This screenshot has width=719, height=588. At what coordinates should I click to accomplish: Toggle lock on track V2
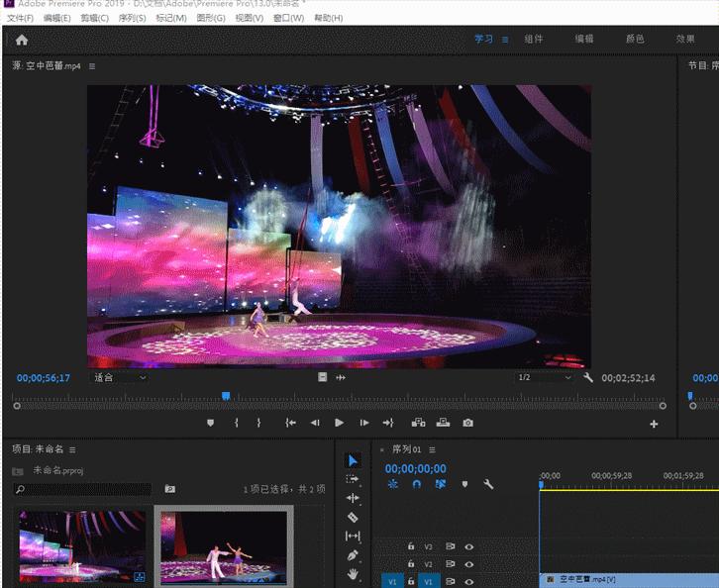pos(411,563)
